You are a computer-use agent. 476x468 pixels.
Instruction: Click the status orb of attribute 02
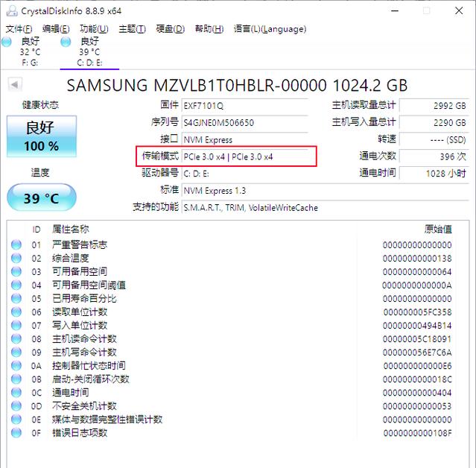(16, 258)
